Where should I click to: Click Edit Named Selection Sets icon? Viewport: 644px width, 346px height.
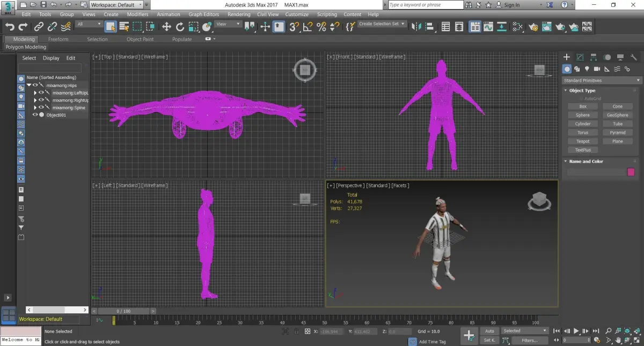[350, 26]
